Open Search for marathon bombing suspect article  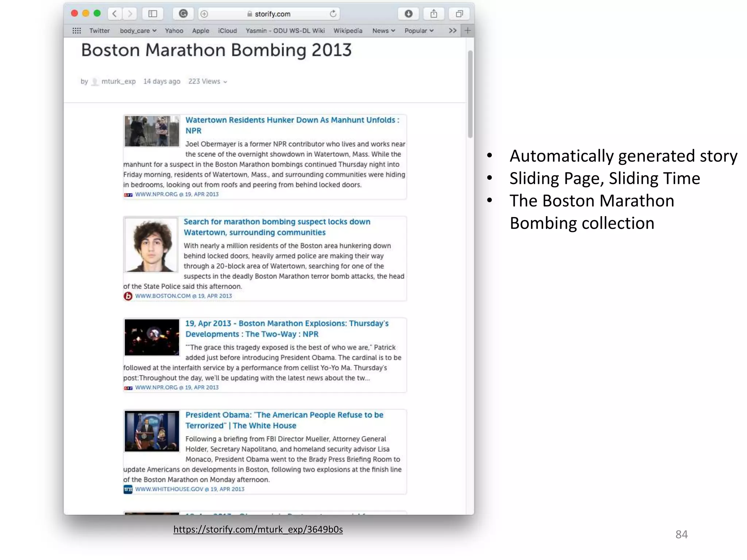(x=277, y=227)
